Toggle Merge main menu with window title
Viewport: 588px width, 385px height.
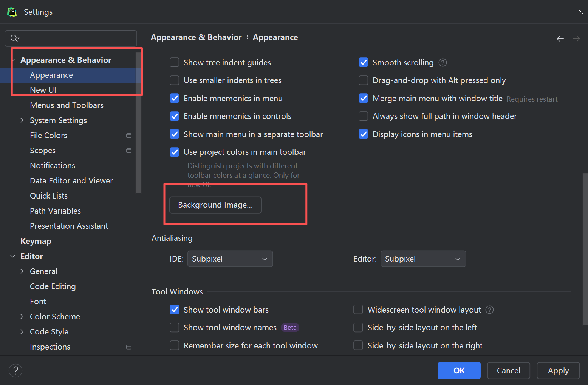363,98
